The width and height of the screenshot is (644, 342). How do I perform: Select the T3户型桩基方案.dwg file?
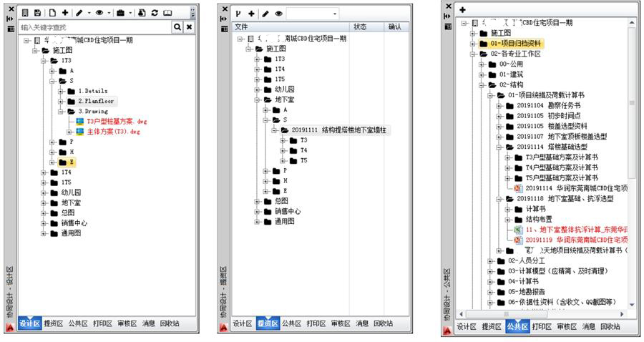(x=116, y=122)
